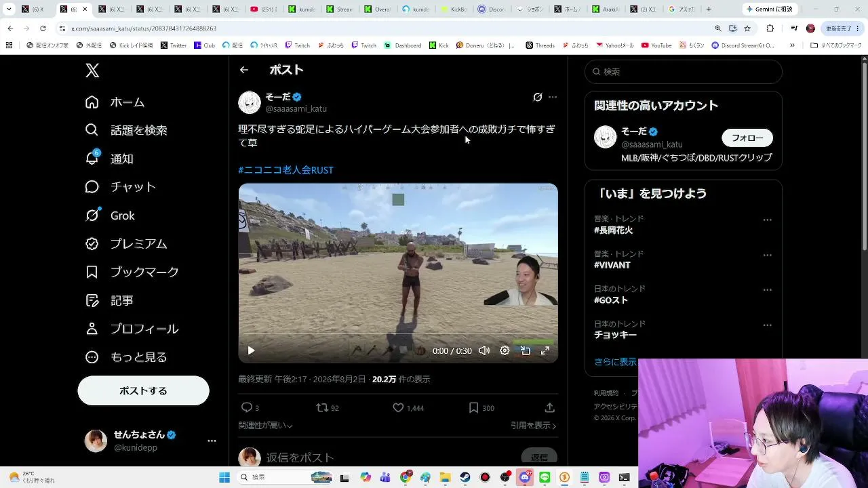The width and height of the screenshot is (868, 488).
Task: Share the post using the upload icon
Action: pyautogui.click(x=549, y=407)
